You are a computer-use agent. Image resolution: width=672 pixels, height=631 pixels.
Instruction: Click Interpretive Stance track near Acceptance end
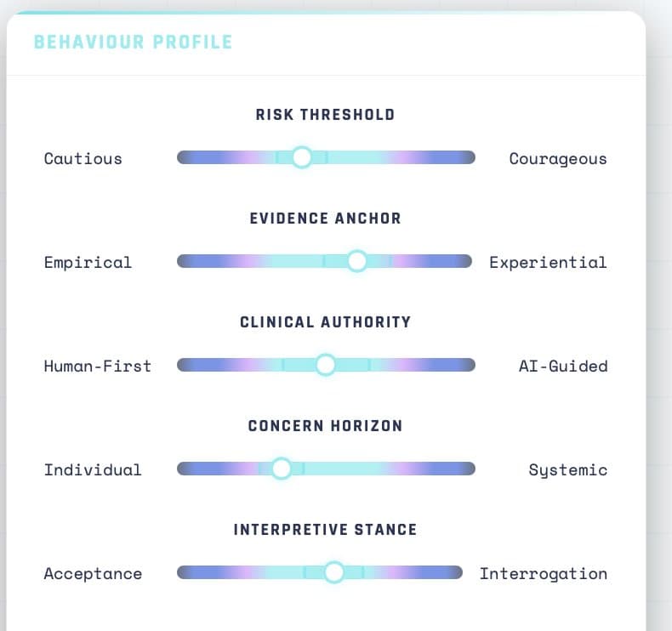tap(189, 572)
